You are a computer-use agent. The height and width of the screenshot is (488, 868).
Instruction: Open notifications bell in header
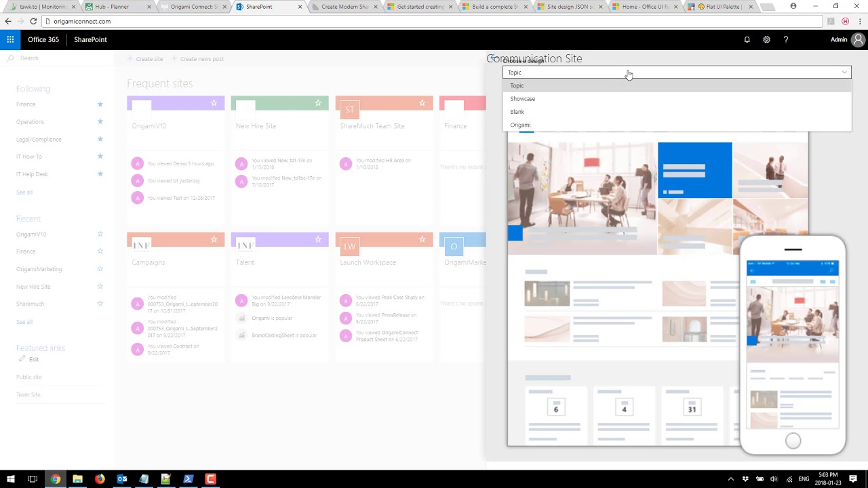pyautogui.click(x=747, y=39)
